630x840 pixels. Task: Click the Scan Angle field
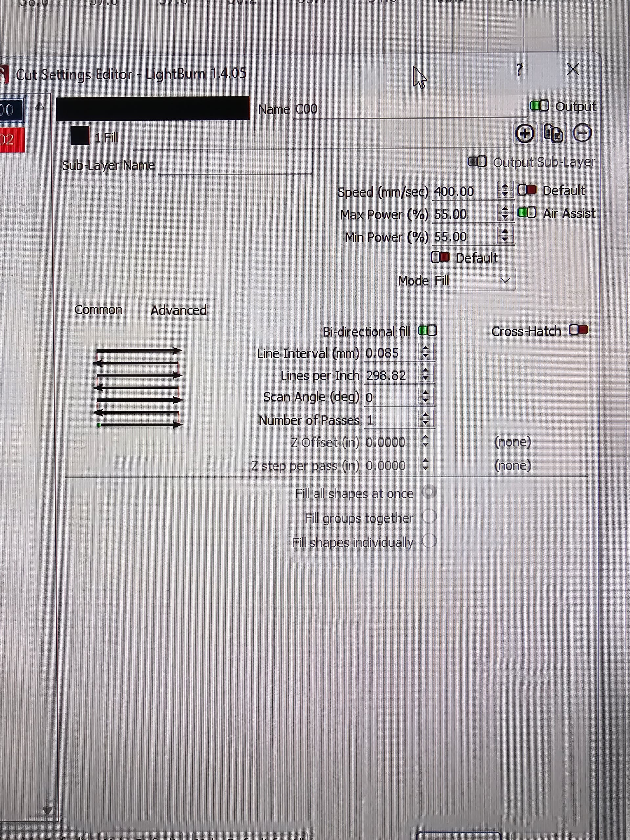(390, 397)
